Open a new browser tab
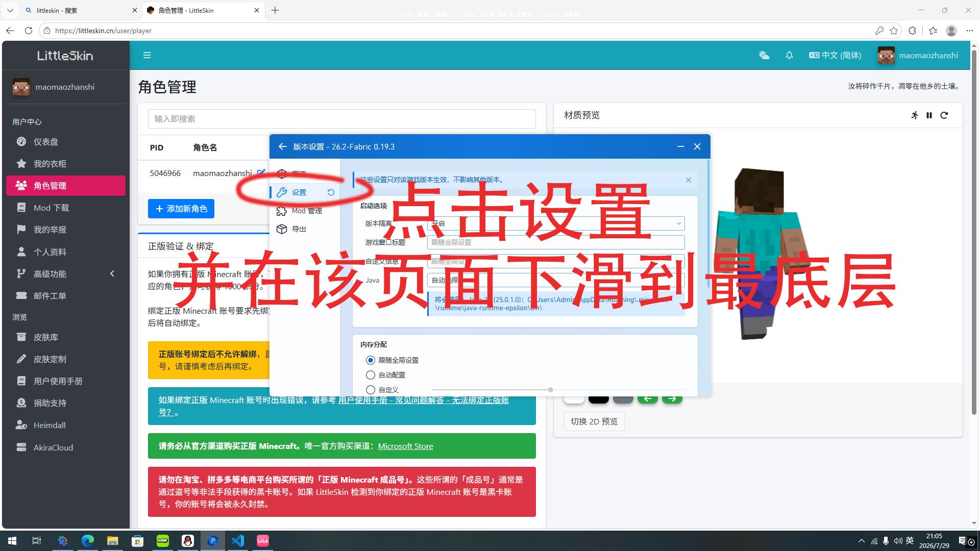This screenshot has width=980, height=551. coord(275,10)
